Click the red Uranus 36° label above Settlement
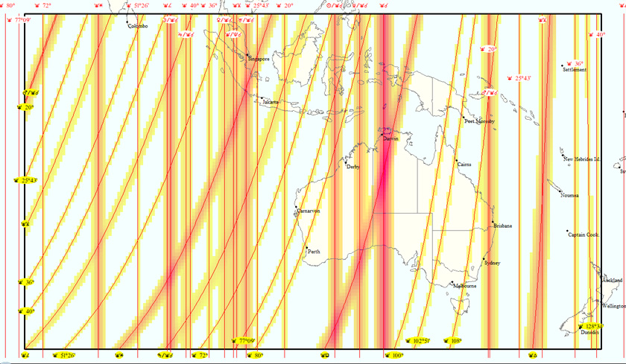Image resolution: width=626 pixels, height=364 pixels. pos(575,63)
